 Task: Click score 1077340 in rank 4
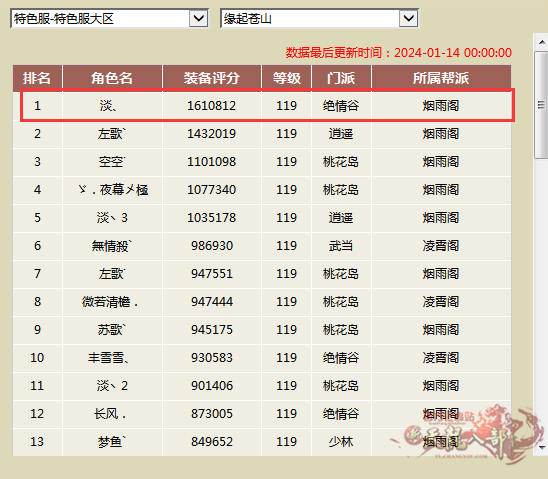tap(212, 190)
